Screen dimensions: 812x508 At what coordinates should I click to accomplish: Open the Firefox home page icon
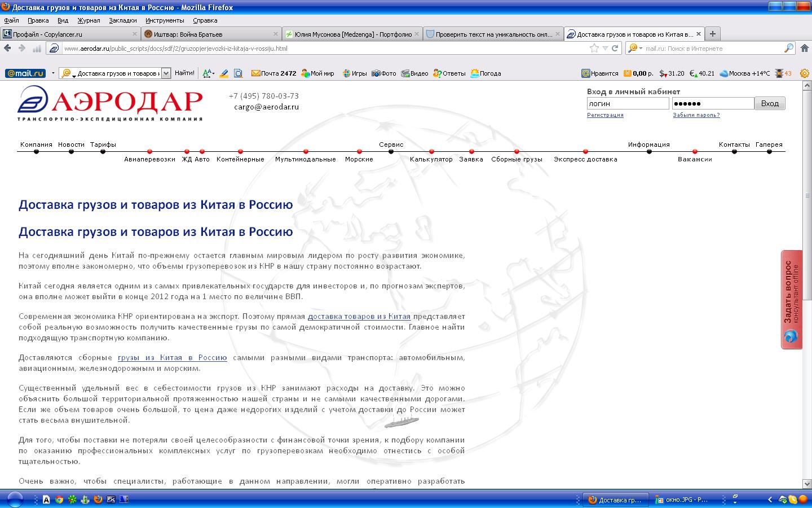click(805, 48)
